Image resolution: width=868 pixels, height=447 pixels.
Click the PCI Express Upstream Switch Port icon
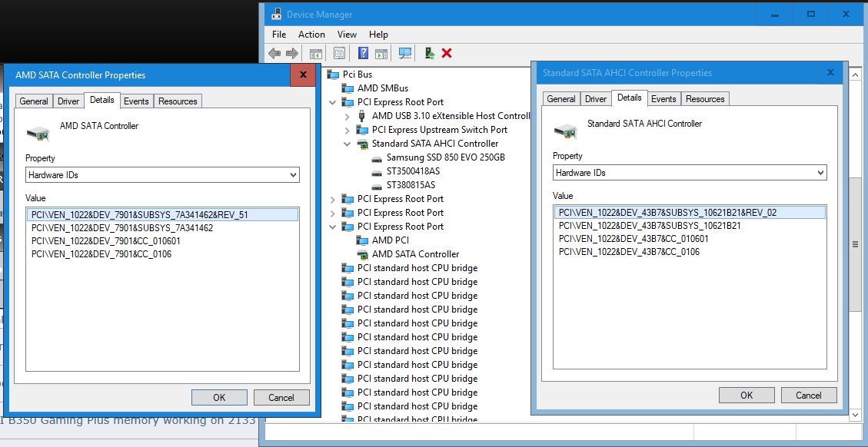tap(362, 130)
